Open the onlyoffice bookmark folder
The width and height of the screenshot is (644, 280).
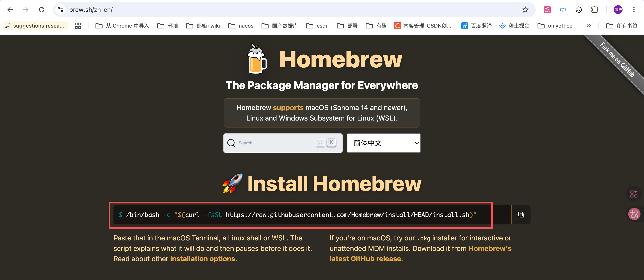pyautogui.click(x=555, y=26)
